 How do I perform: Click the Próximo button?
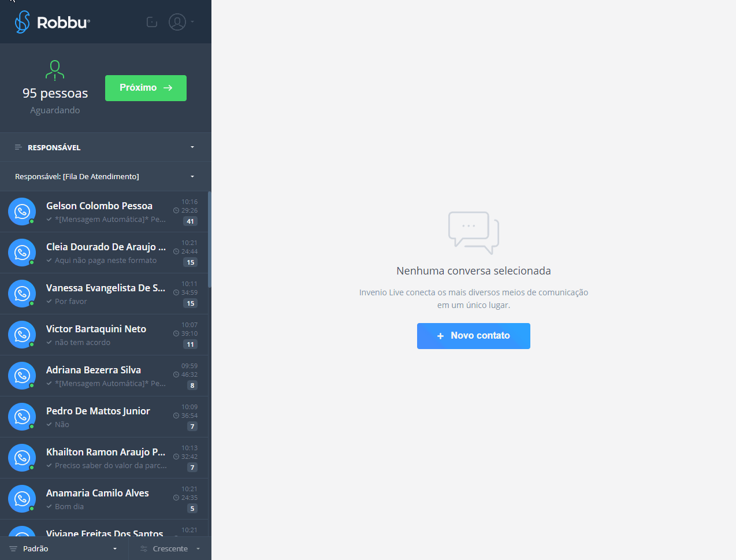tap(146, 88)
